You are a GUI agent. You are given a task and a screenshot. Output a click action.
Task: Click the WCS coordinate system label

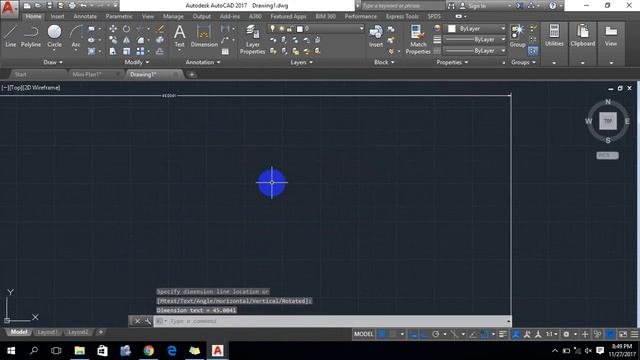tap(607, 156)
